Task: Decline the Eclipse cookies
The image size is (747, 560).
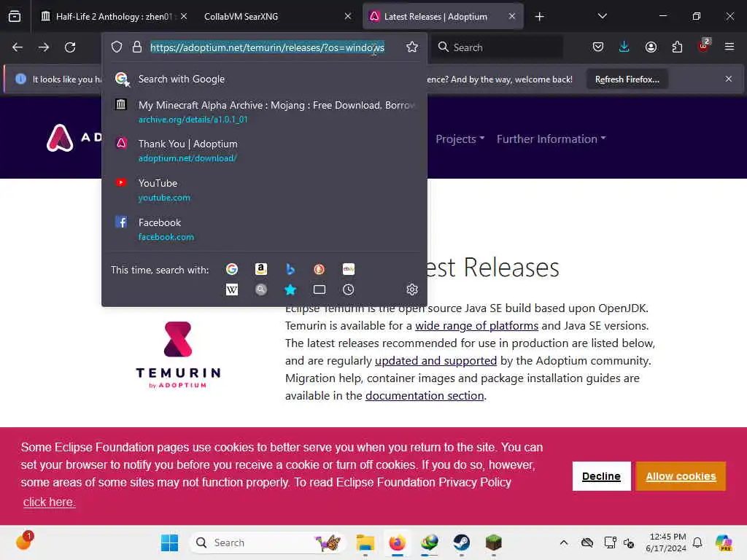Action: click(601, 476)
